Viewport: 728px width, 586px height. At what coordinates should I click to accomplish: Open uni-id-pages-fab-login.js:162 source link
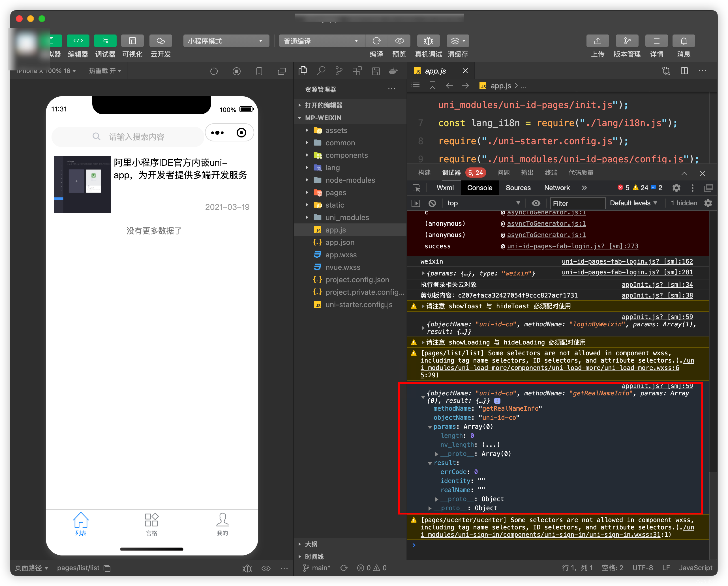pyautogui.click(x=627, y=261)
